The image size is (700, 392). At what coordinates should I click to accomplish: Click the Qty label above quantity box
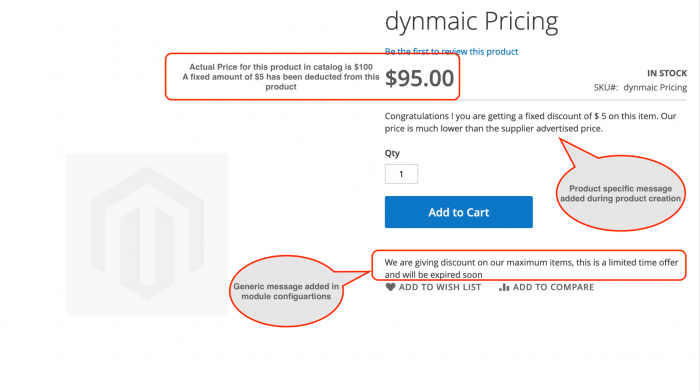point(392,153)
